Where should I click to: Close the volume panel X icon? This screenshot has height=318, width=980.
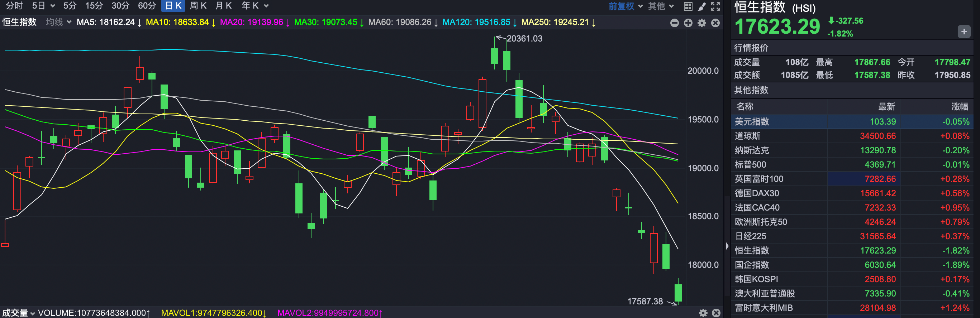tap(716, 313)
